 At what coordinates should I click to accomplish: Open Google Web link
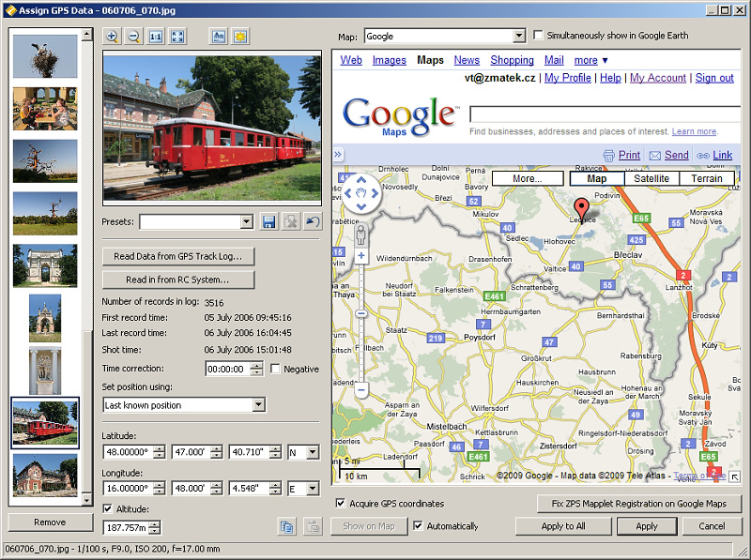click(x=351, y=60)
